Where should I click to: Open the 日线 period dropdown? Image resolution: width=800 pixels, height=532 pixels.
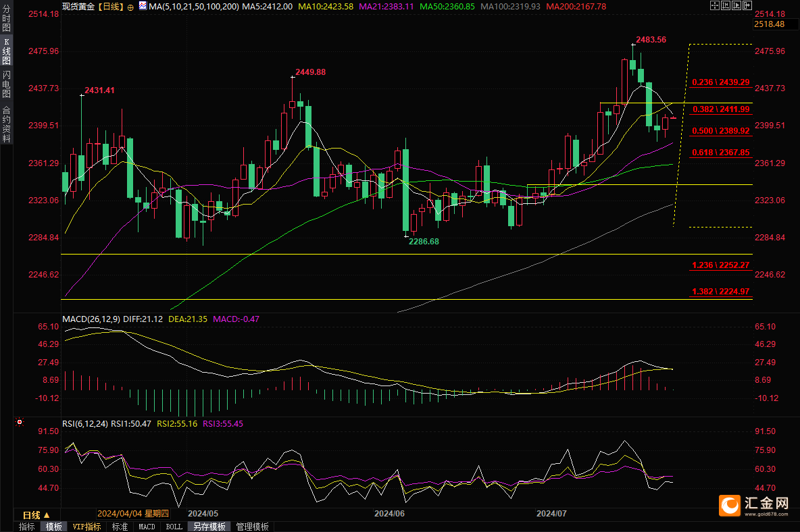[x=36, y=514]
